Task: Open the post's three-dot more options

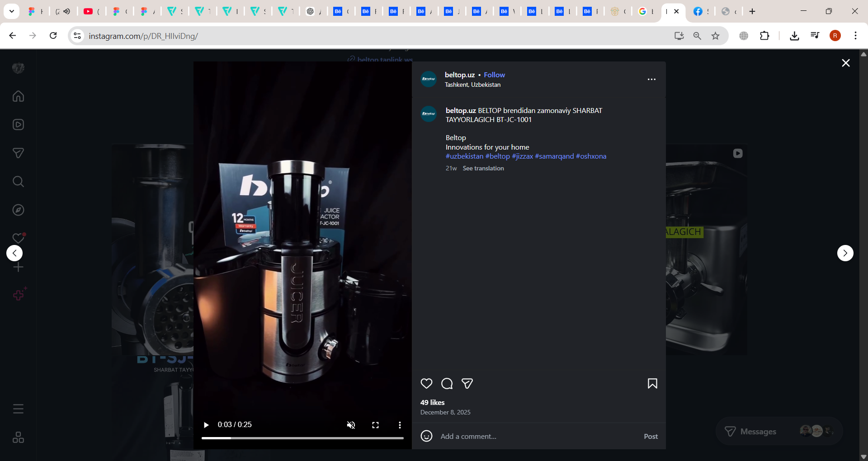Action: coord(651,79)
